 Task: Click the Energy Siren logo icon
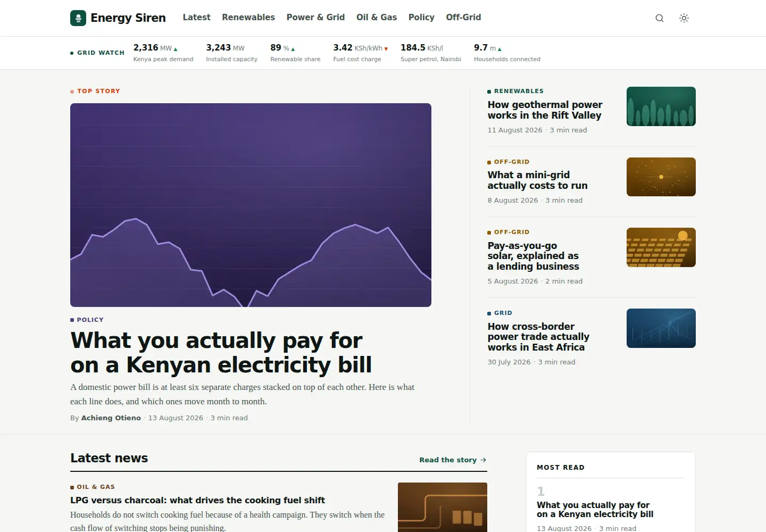click(78, 18)
